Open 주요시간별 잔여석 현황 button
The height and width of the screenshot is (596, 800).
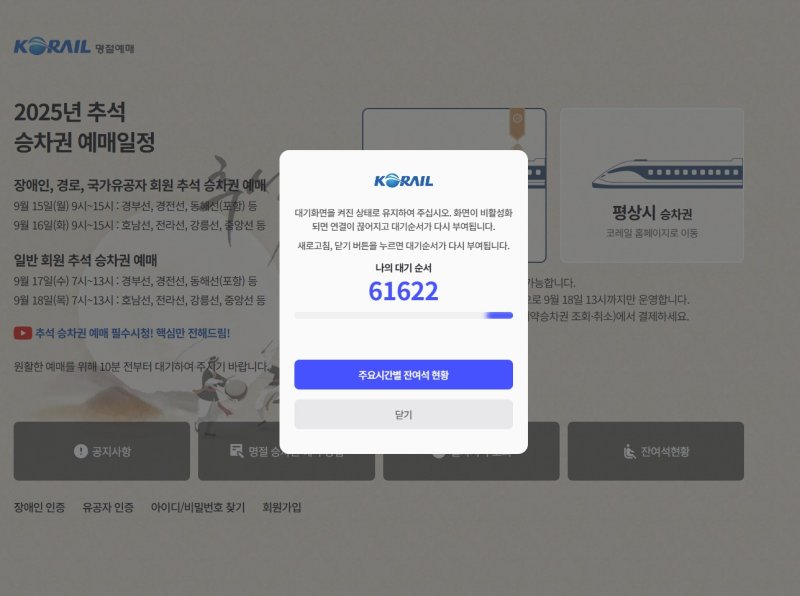coord(403,375)
